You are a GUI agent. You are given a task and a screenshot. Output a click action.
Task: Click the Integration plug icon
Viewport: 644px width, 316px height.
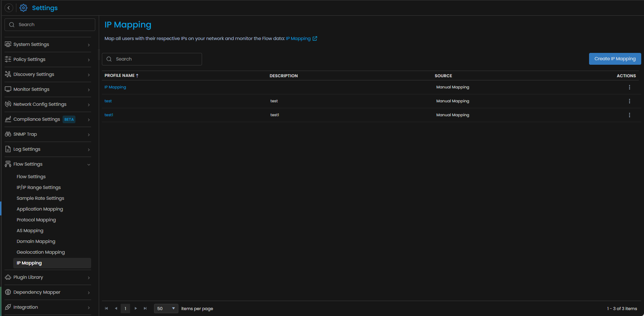[x=8, y=307]
